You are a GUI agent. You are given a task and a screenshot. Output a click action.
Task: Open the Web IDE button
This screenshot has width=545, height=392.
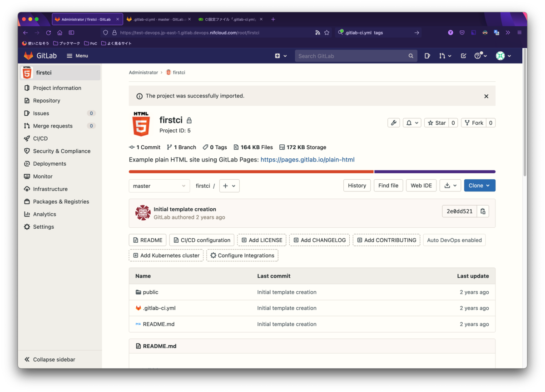click(x=421, y=186)
